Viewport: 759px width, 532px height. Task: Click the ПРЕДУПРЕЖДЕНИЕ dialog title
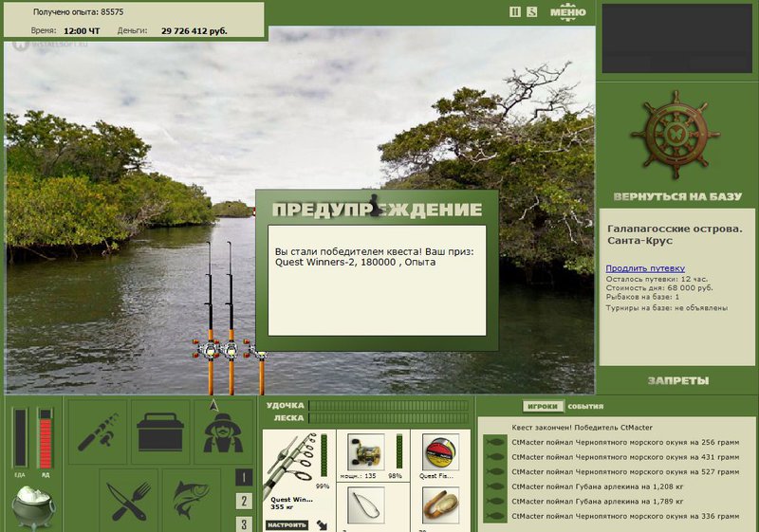[377, 210]
